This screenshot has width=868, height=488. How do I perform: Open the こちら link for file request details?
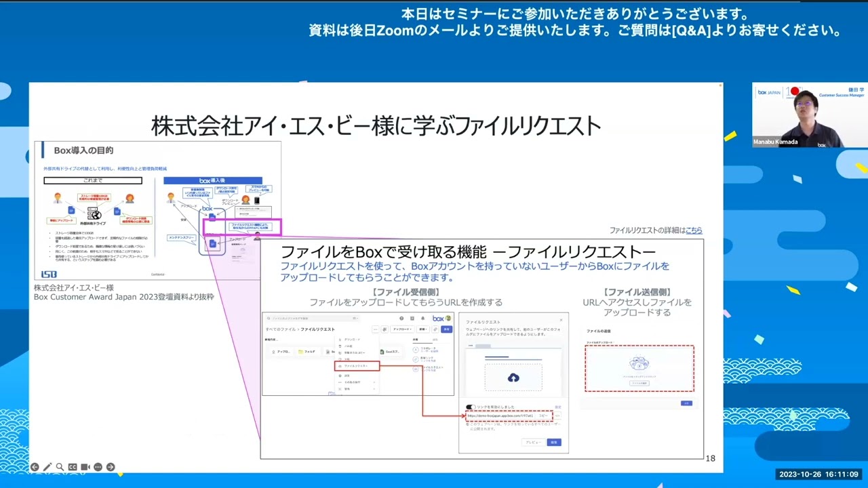[694, 230]
